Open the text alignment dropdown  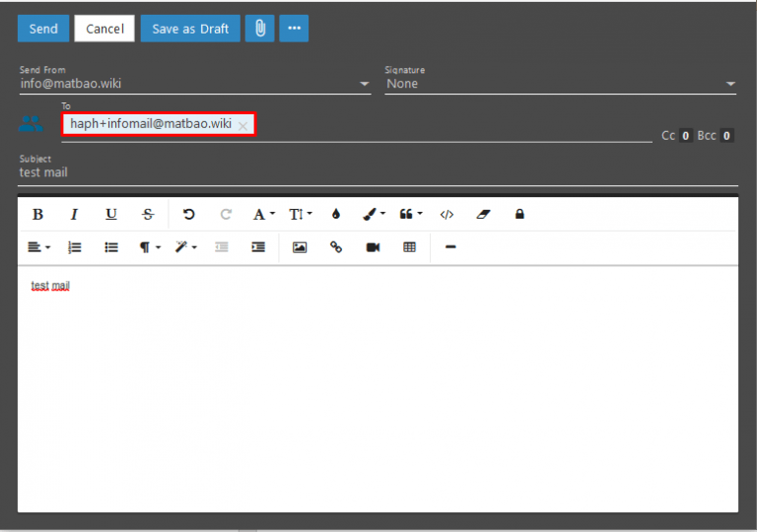[38, 247]
